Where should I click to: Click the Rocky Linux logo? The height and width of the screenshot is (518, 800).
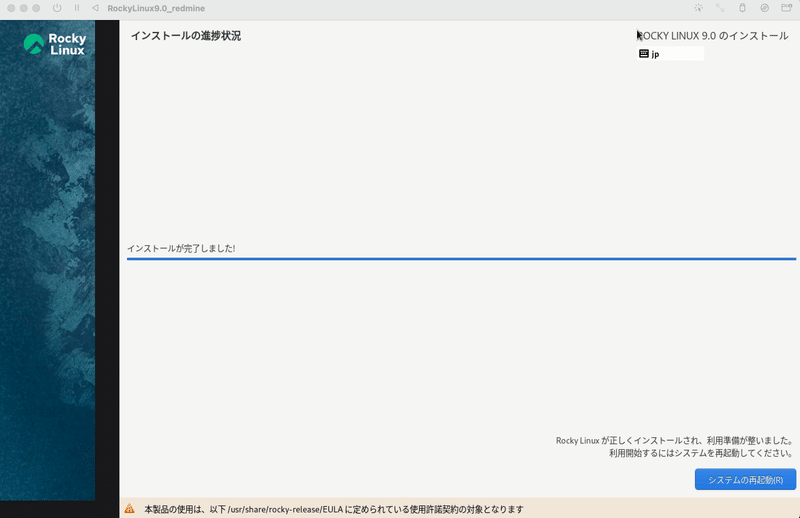coord(55,44)
